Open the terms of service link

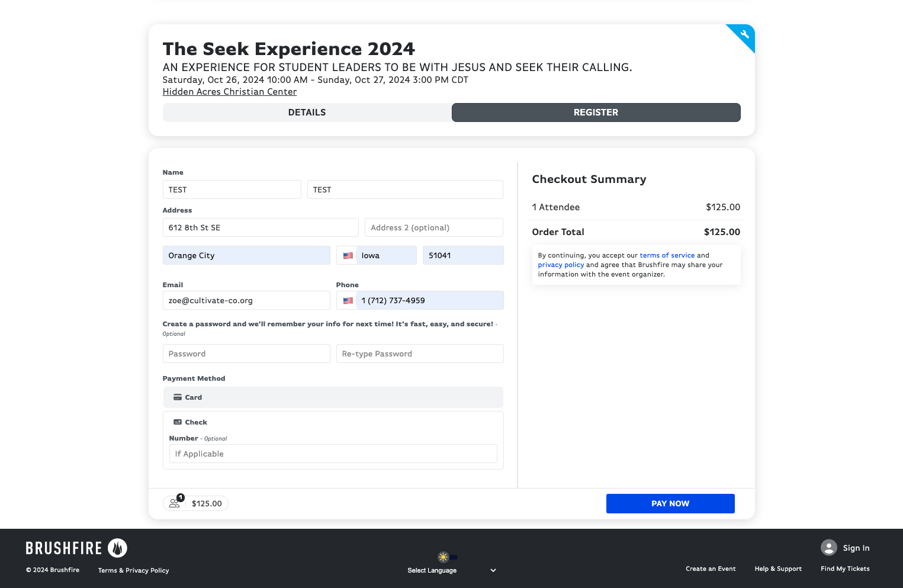tap(667, 256)
